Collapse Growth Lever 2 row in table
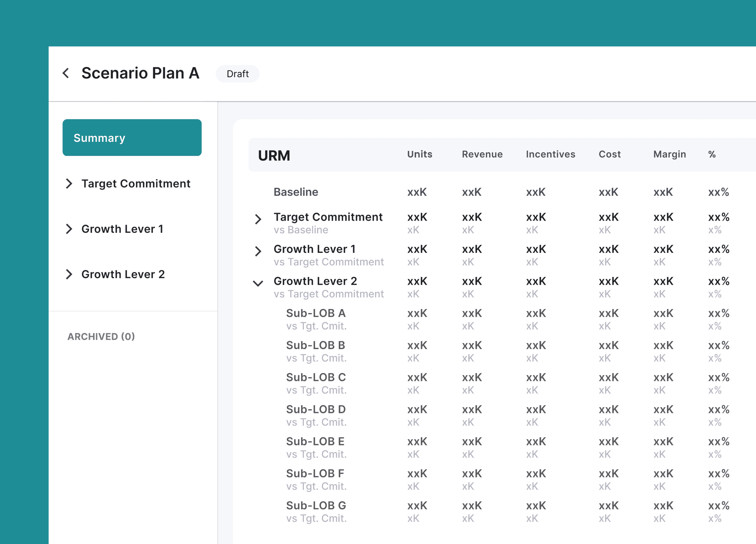 (x=258, y=284)
